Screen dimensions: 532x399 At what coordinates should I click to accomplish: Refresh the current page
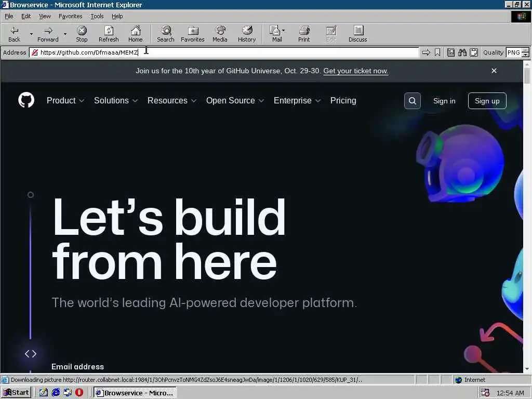(109, 34)
